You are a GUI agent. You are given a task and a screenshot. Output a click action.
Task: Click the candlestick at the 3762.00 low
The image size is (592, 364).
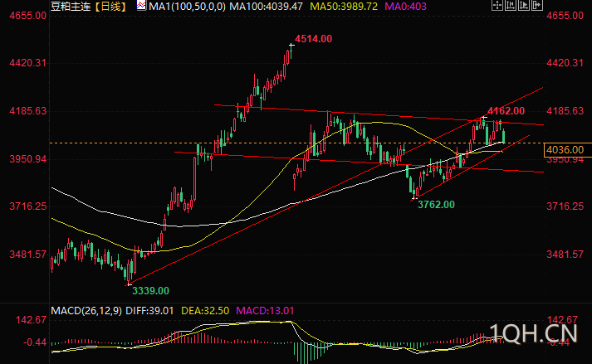coord(413,192)
